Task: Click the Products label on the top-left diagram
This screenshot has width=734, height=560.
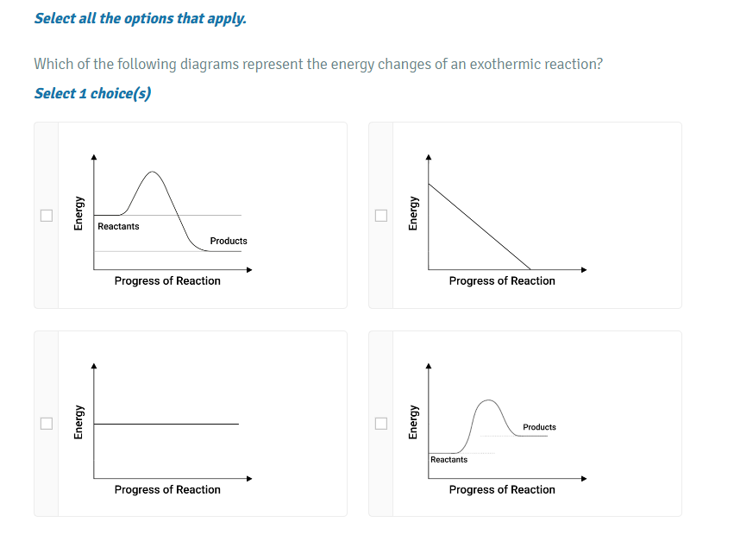Action: pyautogui.click(x=228, y=241)
